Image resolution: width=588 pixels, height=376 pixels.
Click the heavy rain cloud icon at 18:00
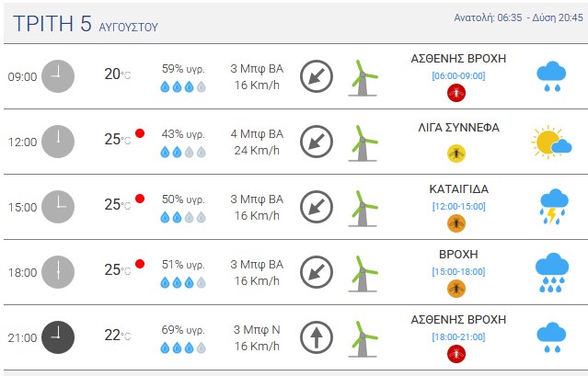(551, 272)
